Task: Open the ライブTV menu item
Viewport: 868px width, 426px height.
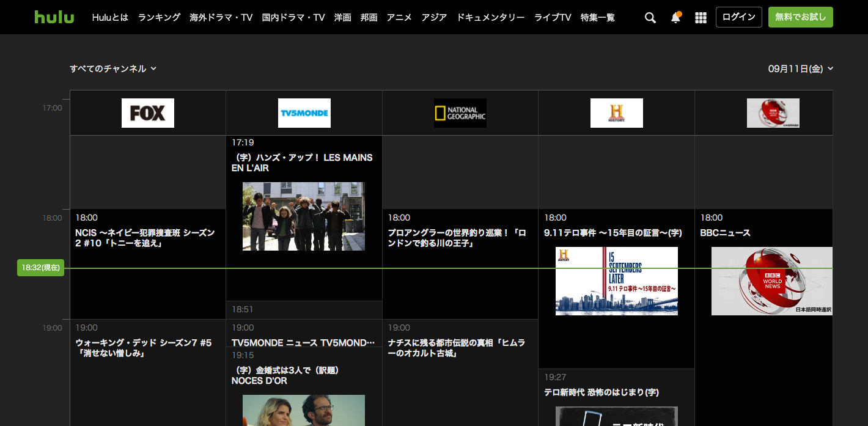Action: 552,18
